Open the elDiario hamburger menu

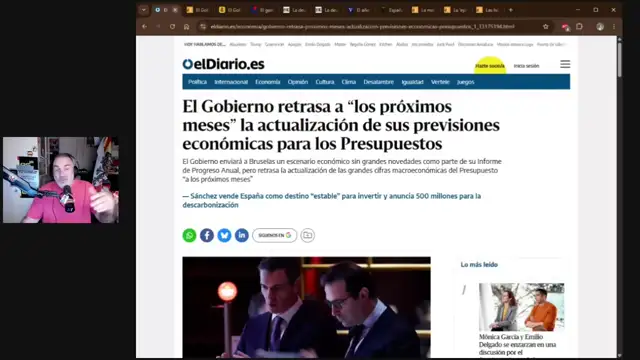coord(565,64)
